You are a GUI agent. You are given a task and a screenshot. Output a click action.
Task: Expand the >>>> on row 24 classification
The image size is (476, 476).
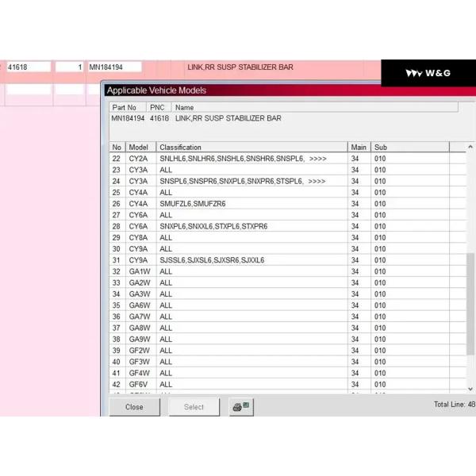pyautogui.click(x=317, y=181)
